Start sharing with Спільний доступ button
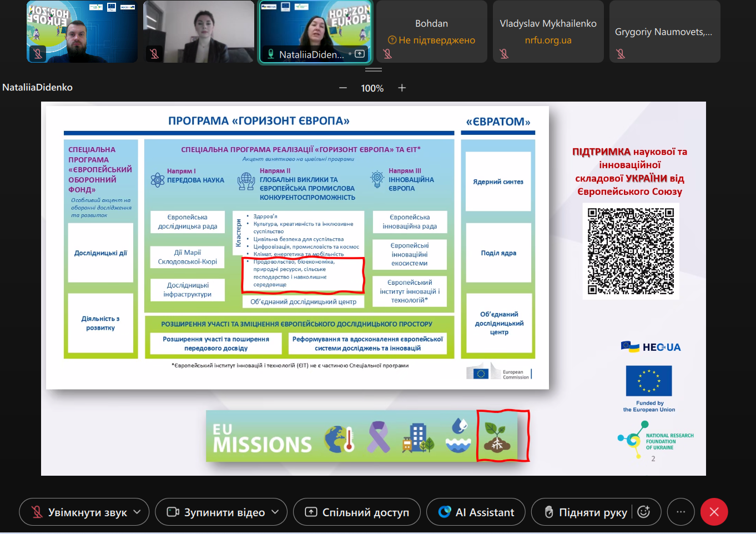The width and height of the screenshot is (756, 534). click(x=357, y=512)
